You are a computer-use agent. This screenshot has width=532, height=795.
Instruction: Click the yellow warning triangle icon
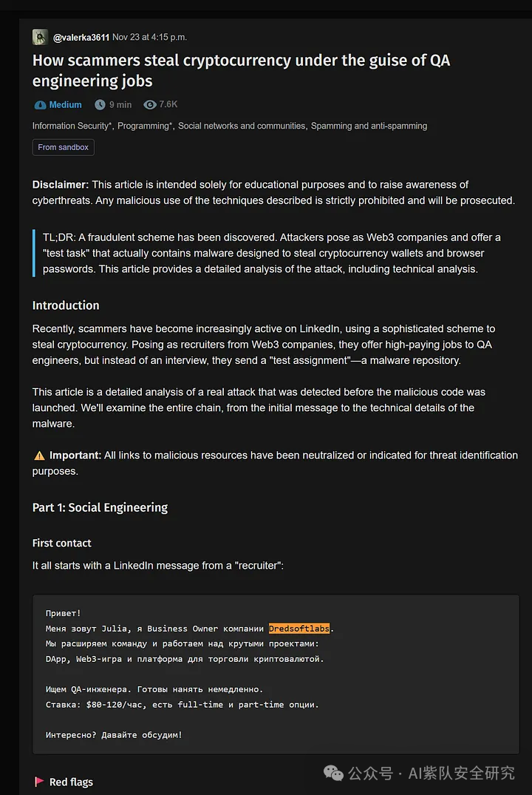(39, 456)
